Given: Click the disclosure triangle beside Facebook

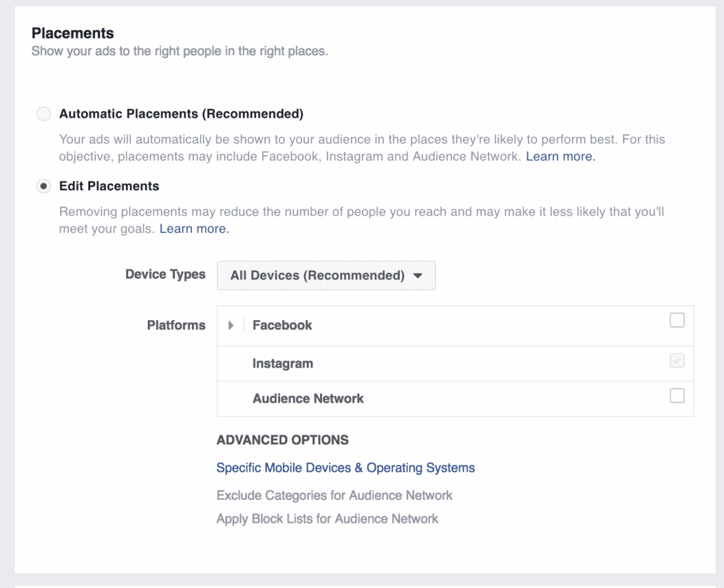Looking at the screenshot, I should (x=231, y=325).
